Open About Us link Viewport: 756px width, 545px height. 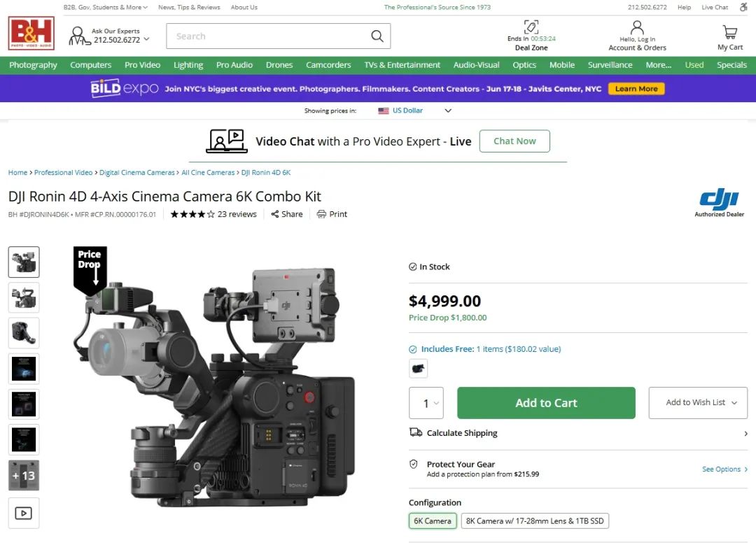(x=244, y=7)
